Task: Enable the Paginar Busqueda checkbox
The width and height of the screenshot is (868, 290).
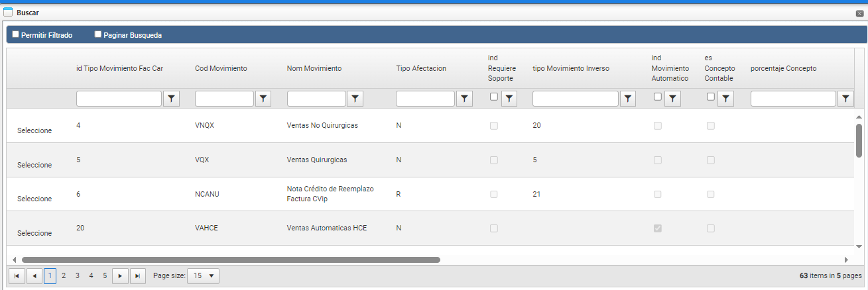Action: [x=98, y=34]
